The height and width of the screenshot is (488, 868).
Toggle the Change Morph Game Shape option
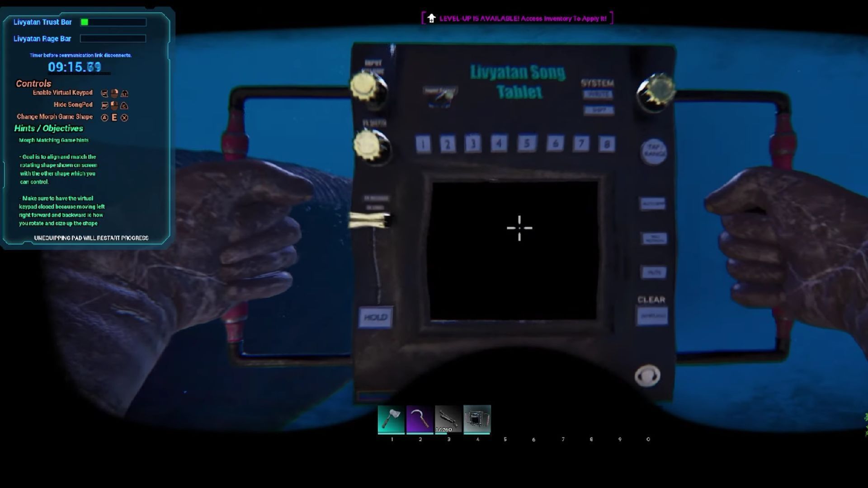[114, 117]
